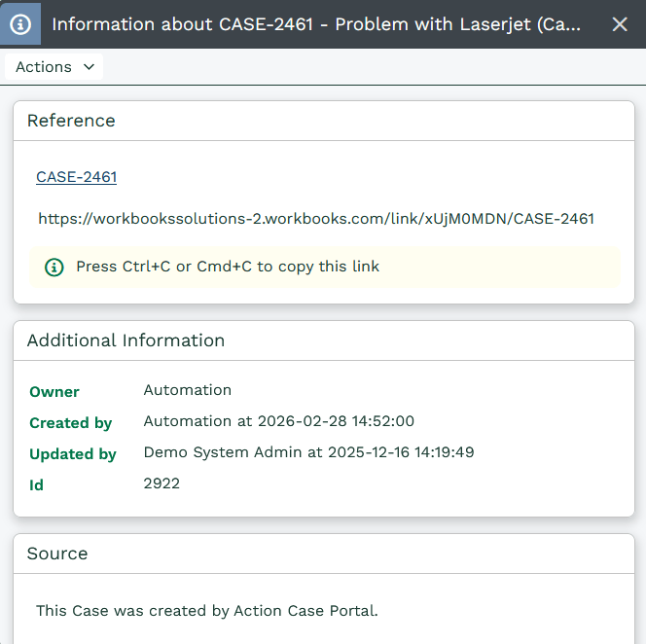646x644 pixels.
Task: Click the 'Created by' field label
Action: 70,423
